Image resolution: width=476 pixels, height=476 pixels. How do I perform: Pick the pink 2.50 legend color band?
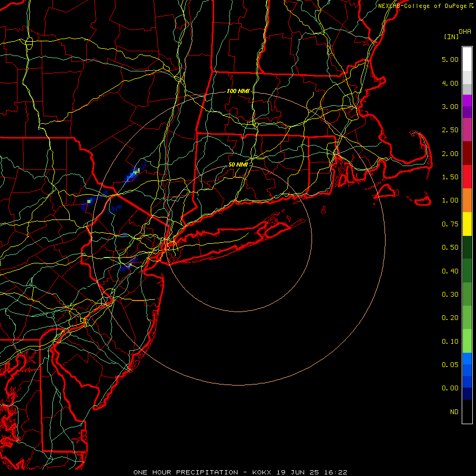467,130
